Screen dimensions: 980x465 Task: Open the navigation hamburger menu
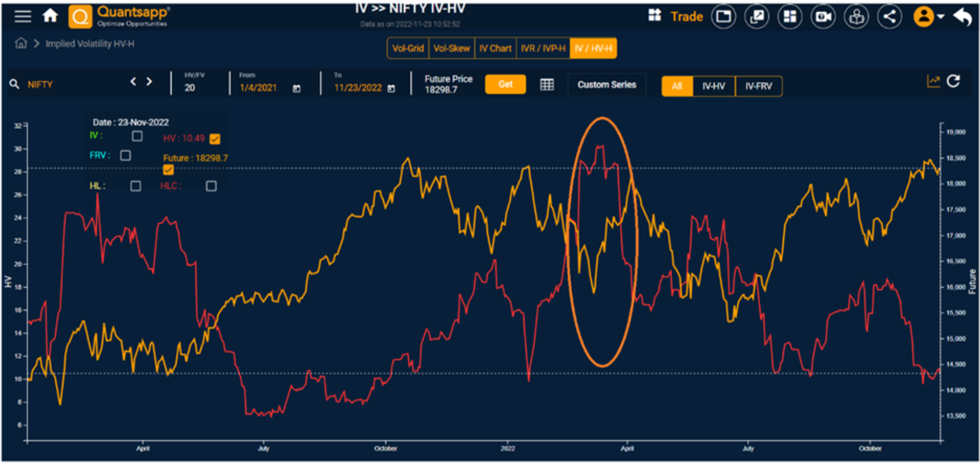coord(22,16)
